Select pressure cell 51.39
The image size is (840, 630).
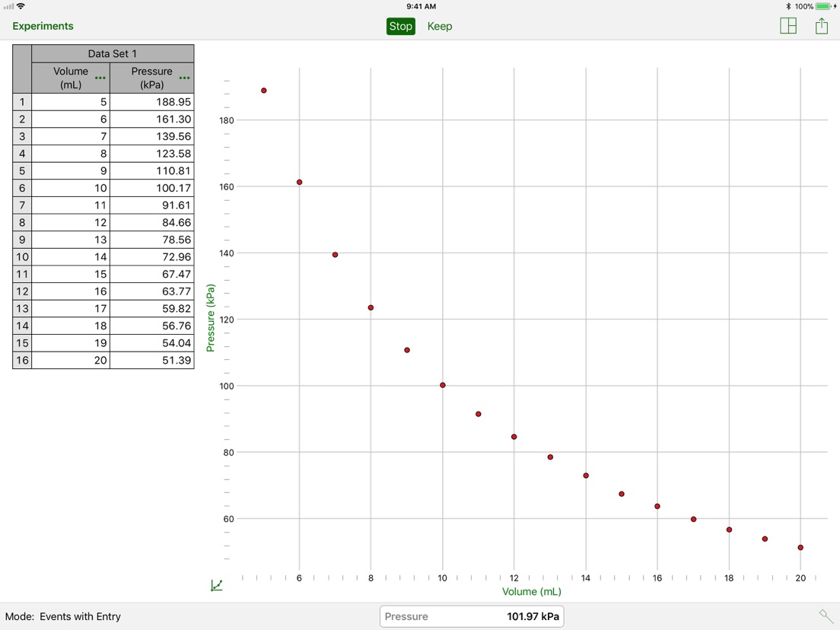pyautogui.click(x=152, y=360)
